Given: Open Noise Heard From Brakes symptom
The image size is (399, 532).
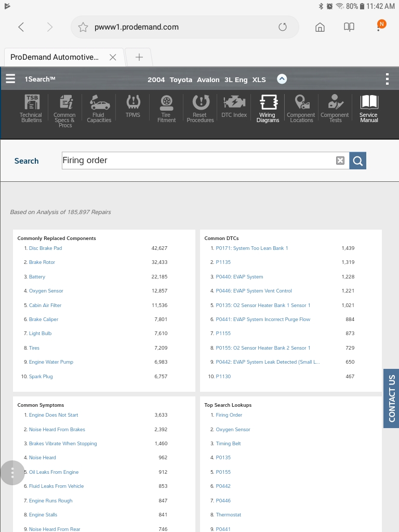Looking at the screenshot, I should click(x=57, y=430).
